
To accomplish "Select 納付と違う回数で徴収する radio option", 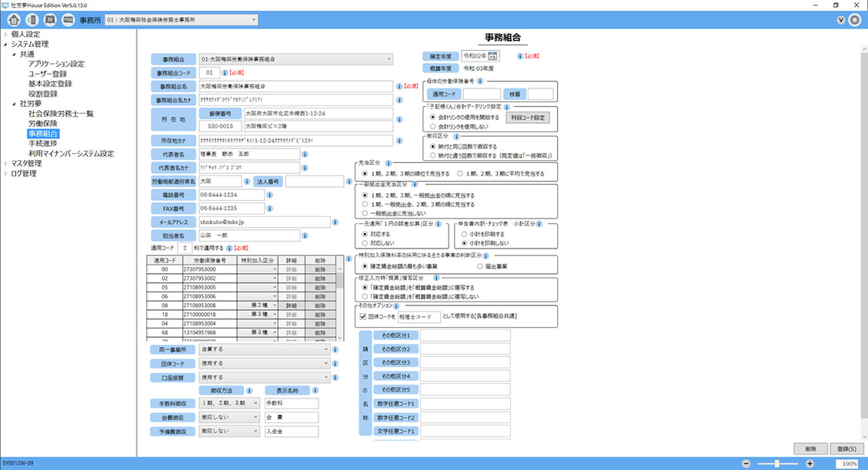I will (433, 155).
